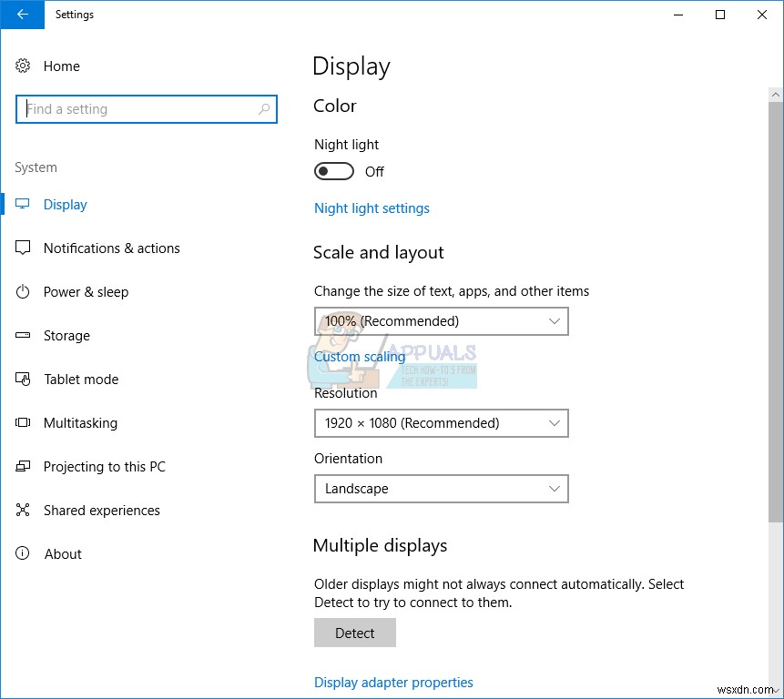784x699 pixels.
Task: Open Multitasking settings label
Action: pyautogui.click(x=80, y=423)
